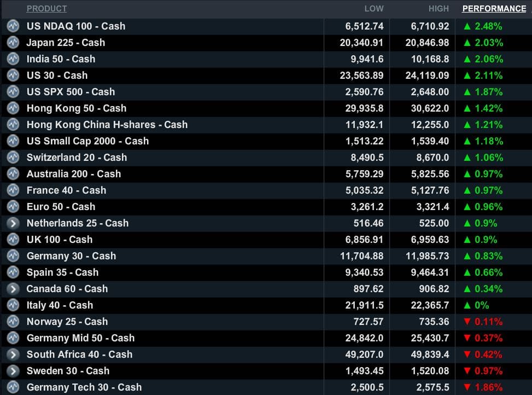The height and width of the screenshot is (395, 532).
Task: Click the Hong Kong 50 chart icon
Action: click(x=13, y=108)
